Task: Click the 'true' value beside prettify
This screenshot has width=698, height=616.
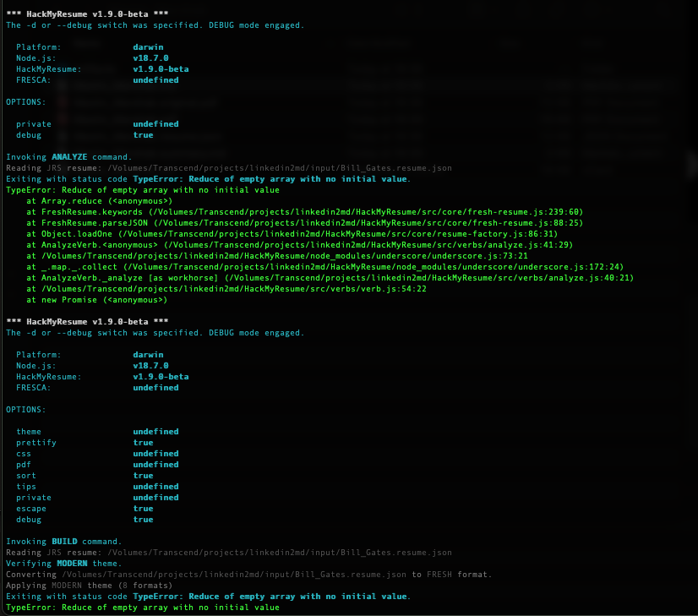Action: click(143, 443)
